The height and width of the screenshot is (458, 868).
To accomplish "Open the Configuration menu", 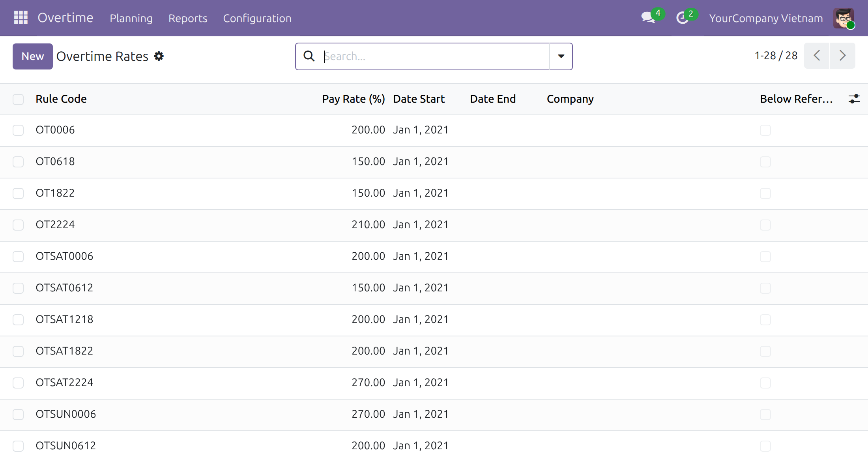I will coord(257,18).
